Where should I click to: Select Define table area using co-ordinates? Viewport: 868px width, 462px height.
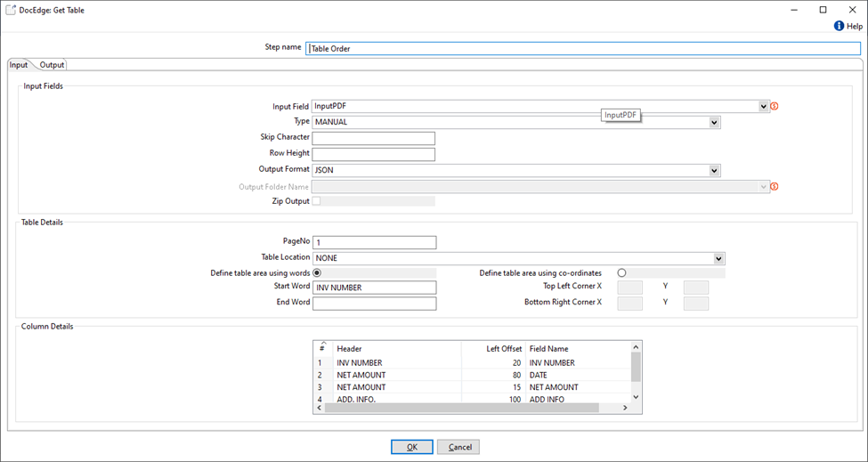621,273
